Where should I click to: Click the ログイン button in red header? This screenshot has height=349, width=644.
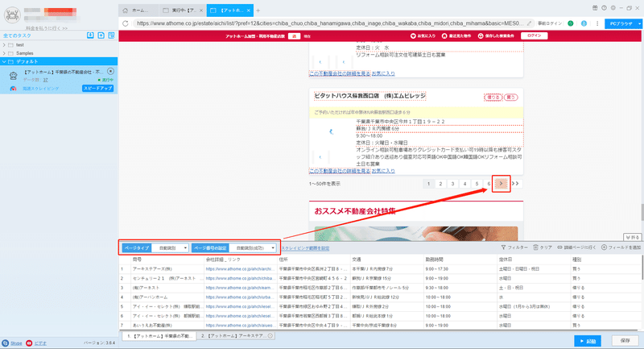click(x=534, y=35)
